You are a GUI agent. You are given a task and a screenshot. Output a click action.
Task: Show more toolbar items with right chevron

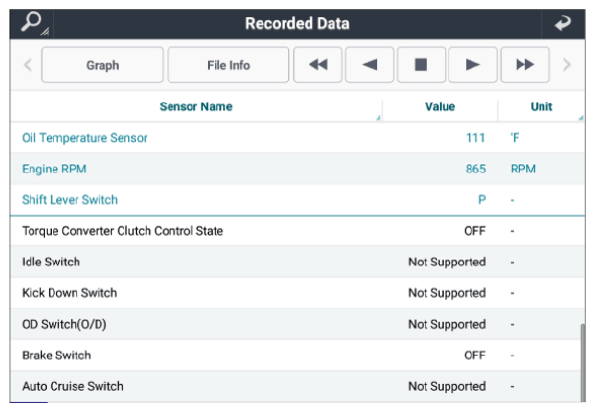click(567, 65)
